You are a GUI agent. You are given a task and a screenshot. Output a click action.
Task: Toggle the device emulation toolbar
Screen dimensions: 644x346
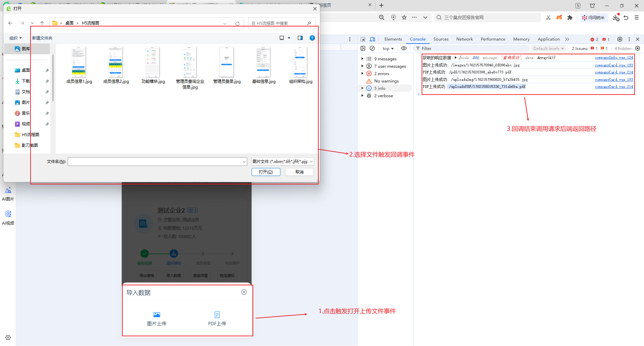coord(372,39)
